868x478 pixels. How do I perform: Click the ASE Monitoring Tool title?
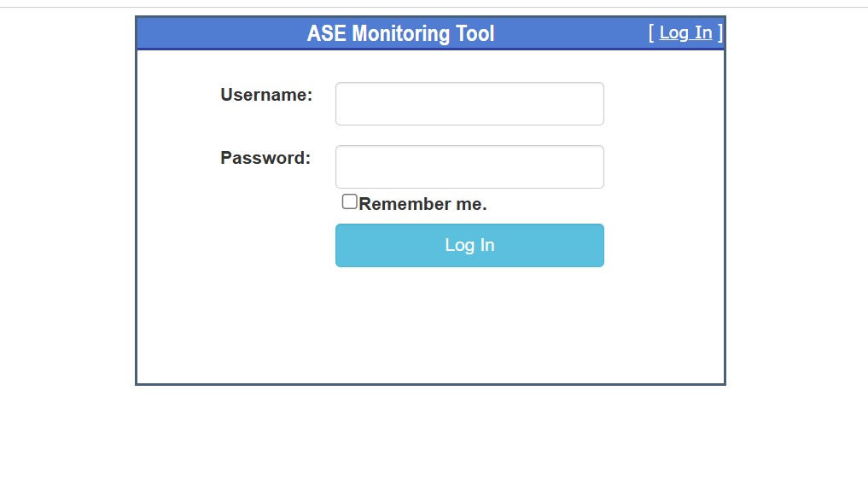(401, 33)
